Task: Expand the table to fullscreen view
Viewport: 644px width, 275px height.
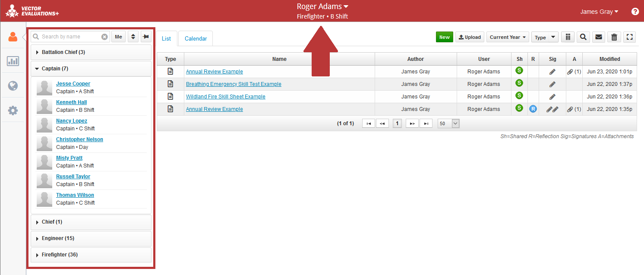Action: (x=629, y=37)
